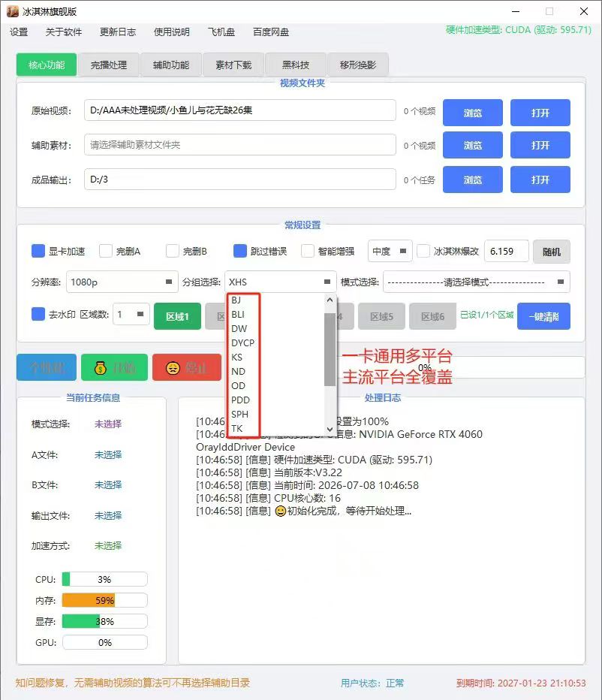Image resolution: width=602 pixels, height=700 pixels.
Task: Click the 到期时间 status text
Action: pos(521,683)
